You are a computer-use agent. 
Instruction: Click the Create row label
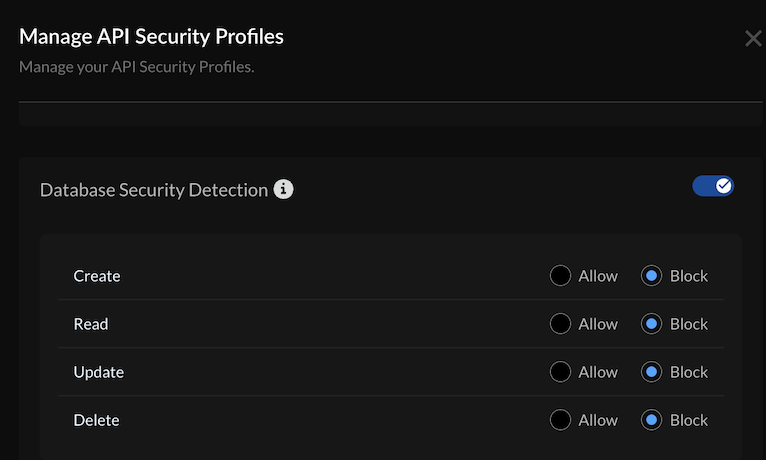(x=97, y=276)
